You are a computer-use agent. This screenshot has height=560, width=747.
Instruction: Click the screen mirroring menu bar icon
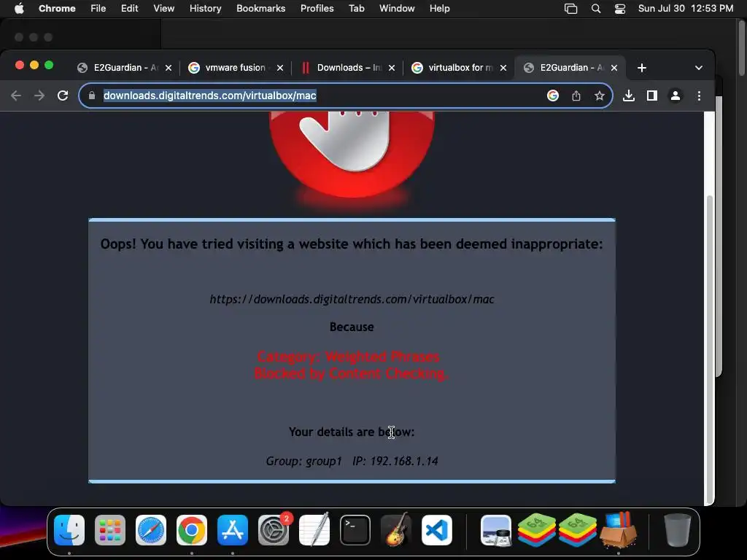pyautogui.click(x=570, y=9)
